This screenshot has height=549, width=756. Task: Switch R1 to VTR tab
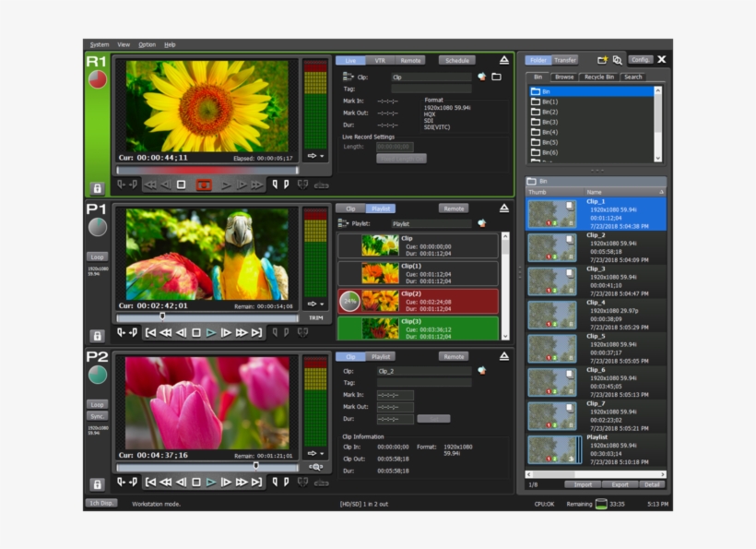(380, 60)
